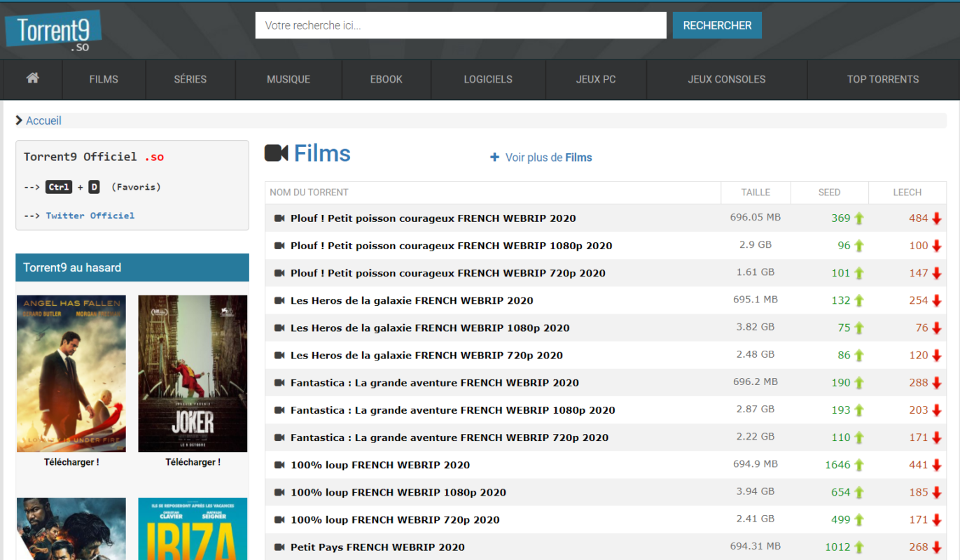Focus the Votre recherche ici search field
Viewport: 960px width, 560px height.
(461, 25)
